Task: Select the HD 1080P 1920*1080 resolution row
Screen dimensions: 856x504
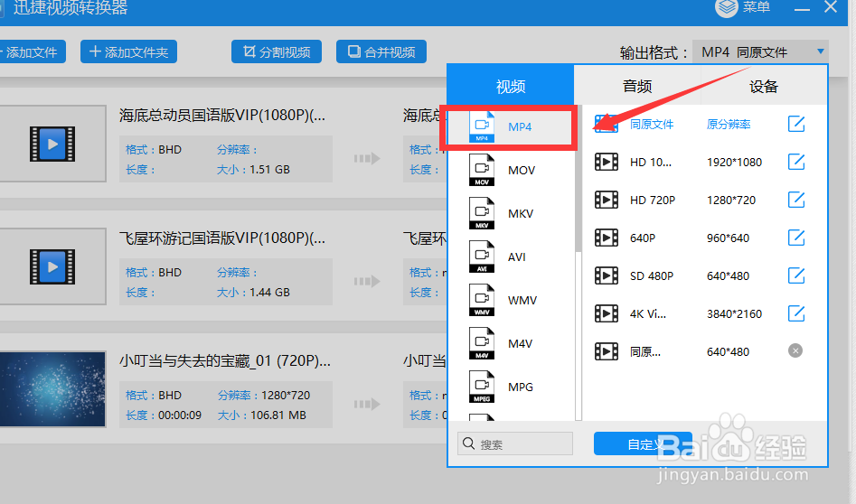Action: [700, 162]
